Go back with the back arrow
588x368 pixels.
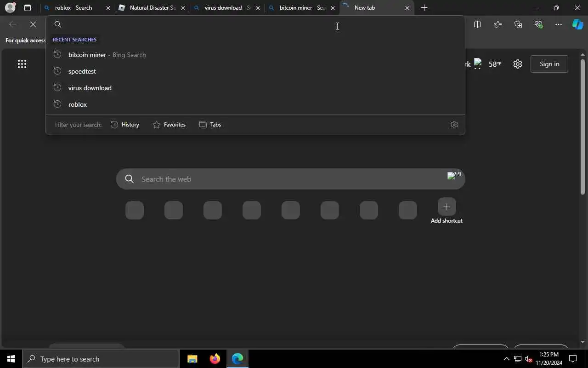(13, 24)
